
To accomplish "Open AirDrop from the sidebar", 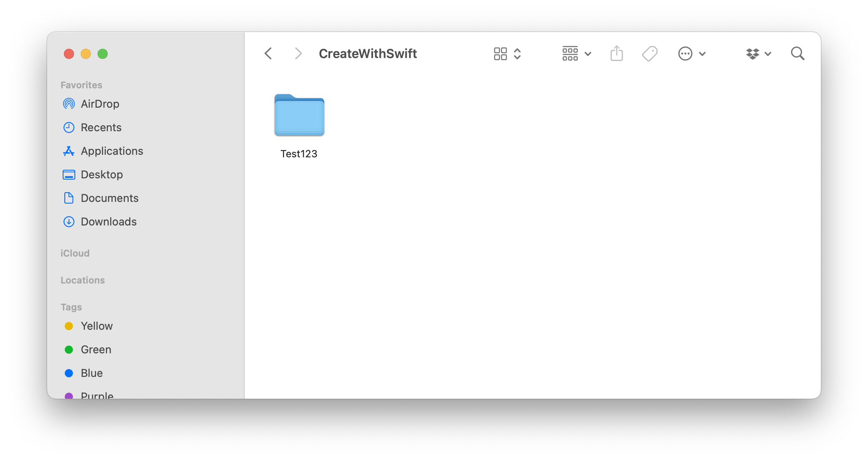I will pos(100,104).
